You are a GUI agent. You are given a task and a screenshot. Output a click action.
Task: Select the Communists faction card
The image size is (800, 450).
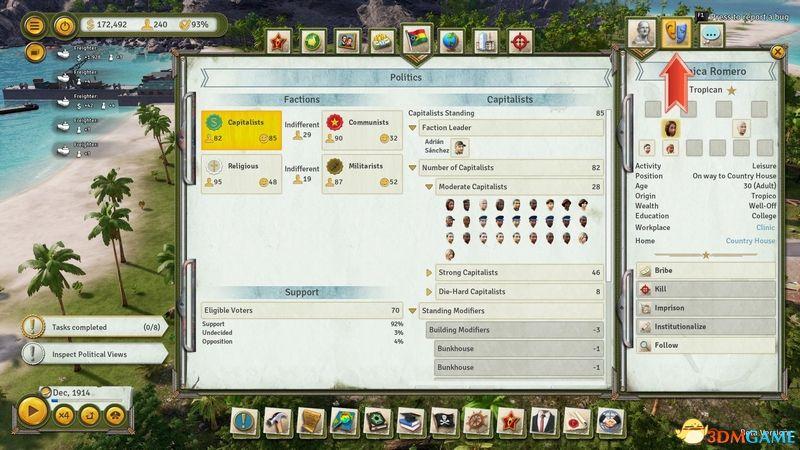coord(362,130)
